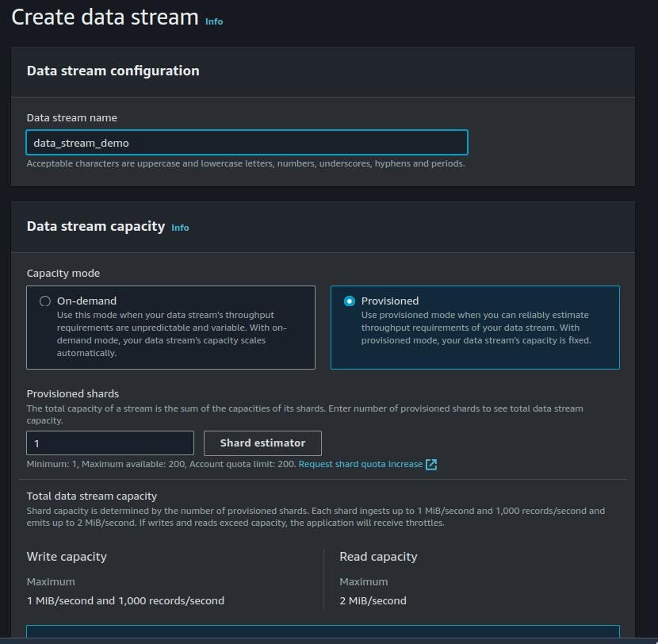Screen dimensions: 658x644
Task: Click the Provisioned shards label
Action: pyautogui.click(x=73, y=394)
